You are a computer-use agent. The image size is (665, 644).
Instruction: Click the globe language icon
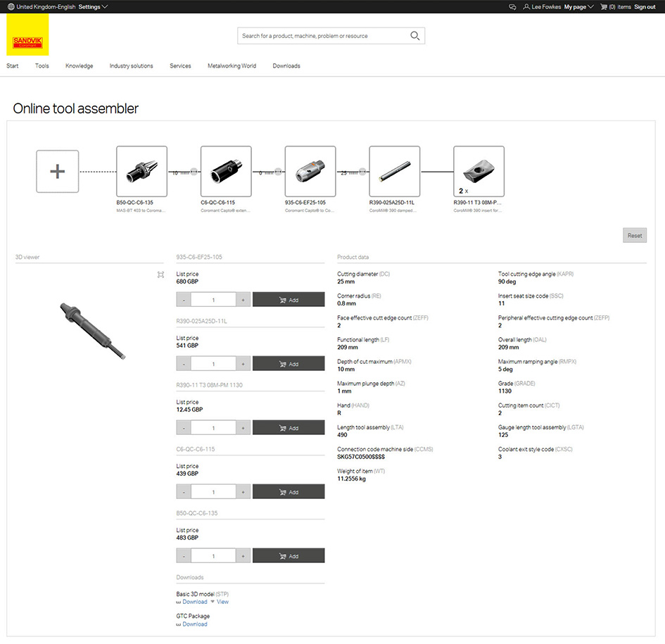pos(11,7)
